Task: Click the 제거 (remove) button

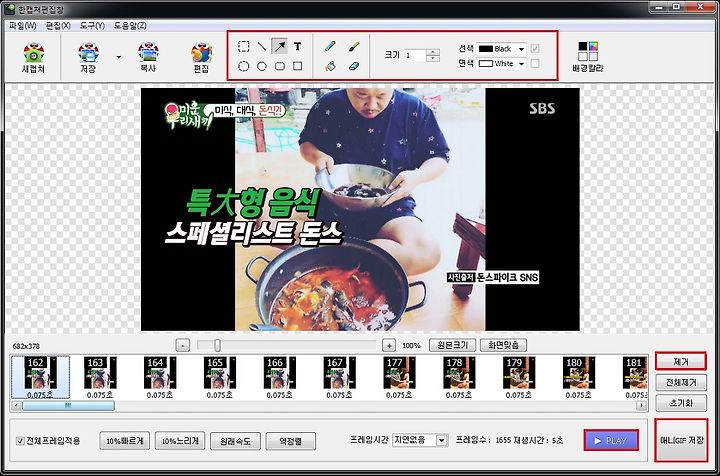Action: 681,362
